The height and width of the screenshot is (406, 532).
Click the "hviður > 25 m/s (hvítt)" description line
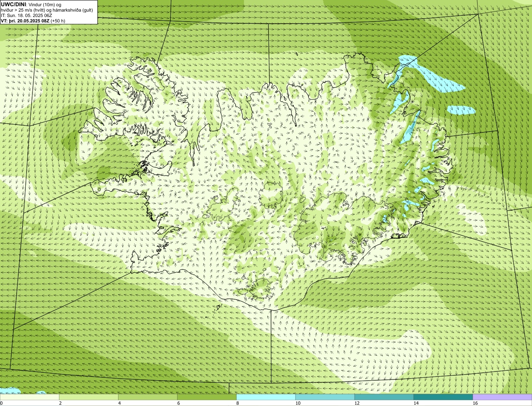pos(47,10)
